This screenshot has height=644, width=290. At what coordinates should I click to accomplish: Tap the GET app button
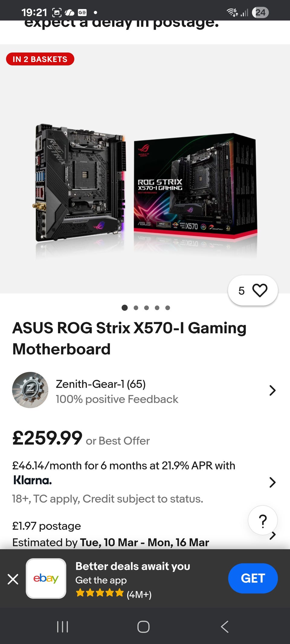(x=253, y=578)
